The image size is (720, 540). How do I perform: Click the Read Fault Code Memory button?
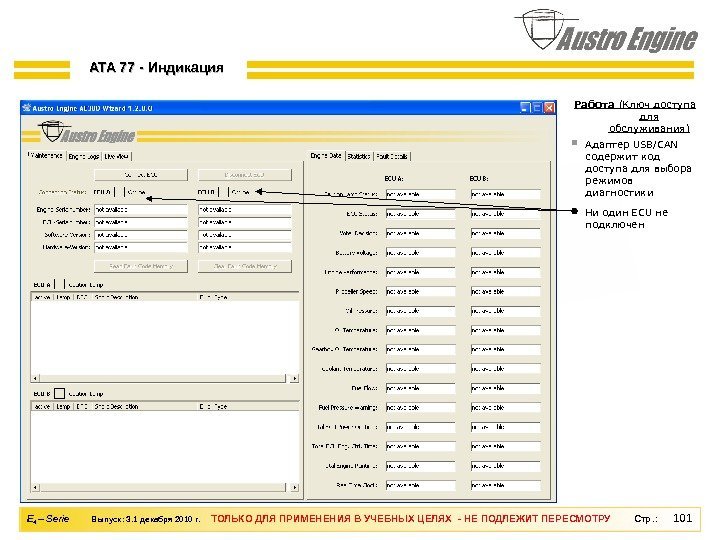click(x=141, y=266)
